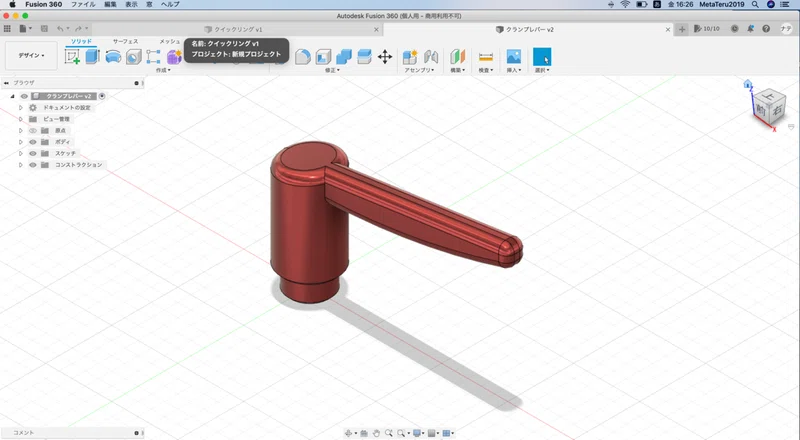Open the data panel grid icon
The image size is (800, 440).
point(7,29)
